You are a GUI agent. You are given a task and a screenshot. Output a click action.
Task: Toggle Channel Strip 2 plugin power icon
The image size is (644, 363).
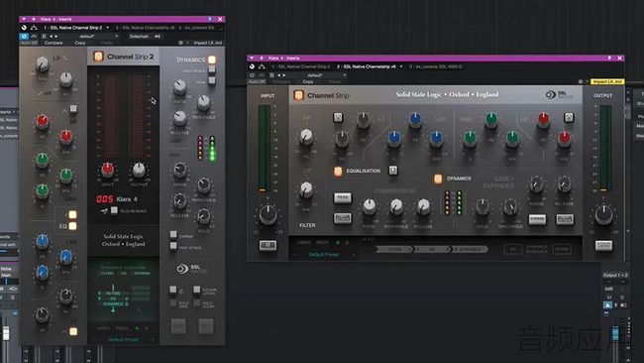click(x=98, y=57)
